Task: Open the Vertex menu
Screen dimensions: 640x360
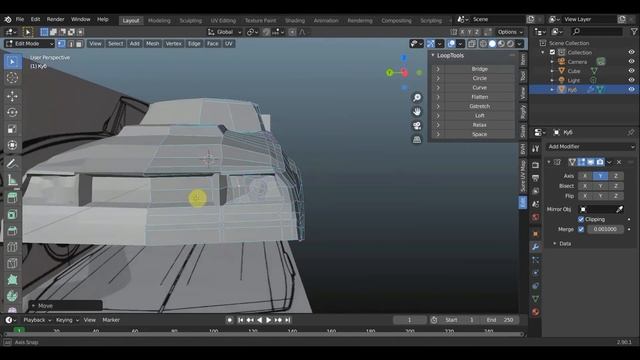Action: (173, 44)
